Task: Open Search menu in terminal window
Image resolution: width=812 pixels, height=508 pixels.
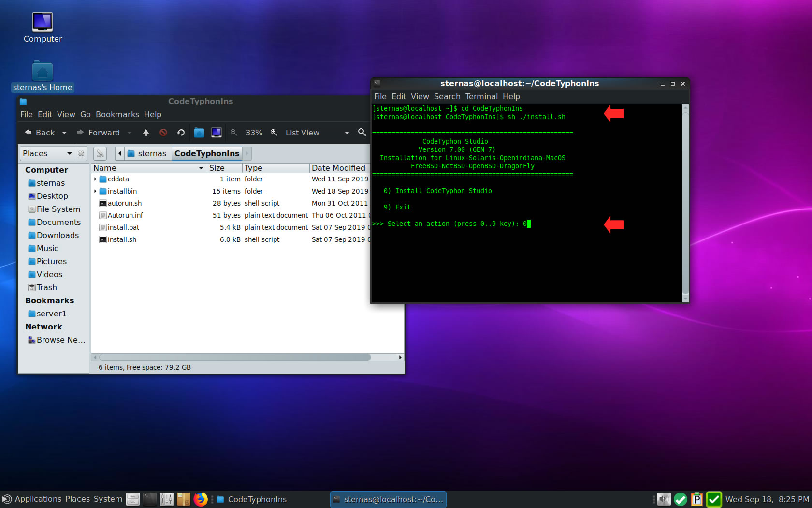Action: coord(447,96)
